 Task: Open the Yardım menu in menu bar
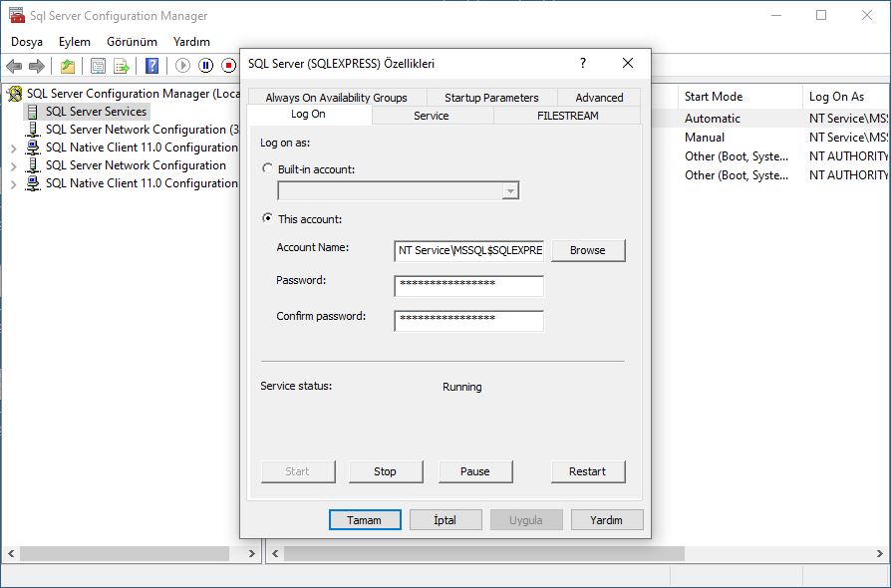tap(191, 42)
